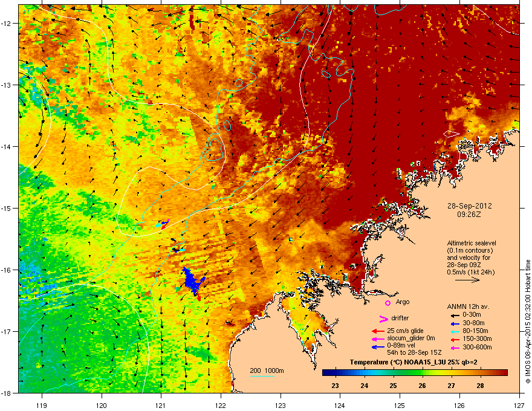The height and width of the screenshot is (411, 532).
Task: Click the '0.5m/s (1kt 24h)' scale text
Action: click(470, 272)
